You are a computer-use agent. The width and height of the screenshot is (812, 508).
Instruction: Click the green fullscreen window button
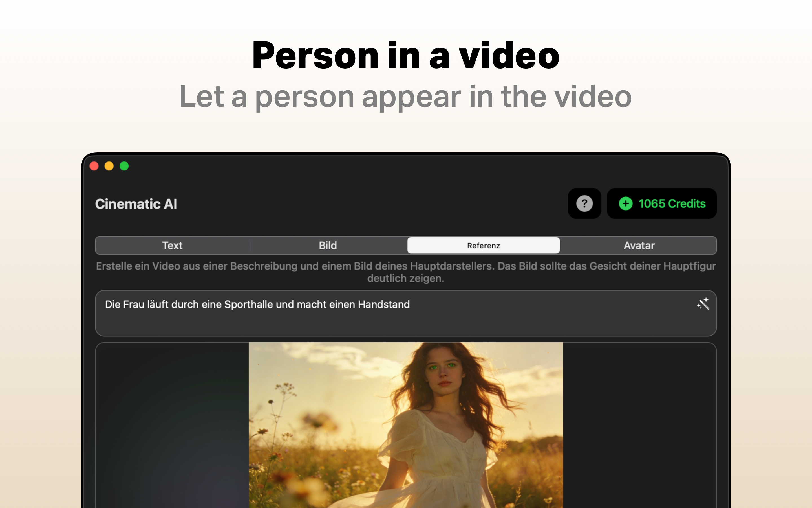tap(124, 166)
